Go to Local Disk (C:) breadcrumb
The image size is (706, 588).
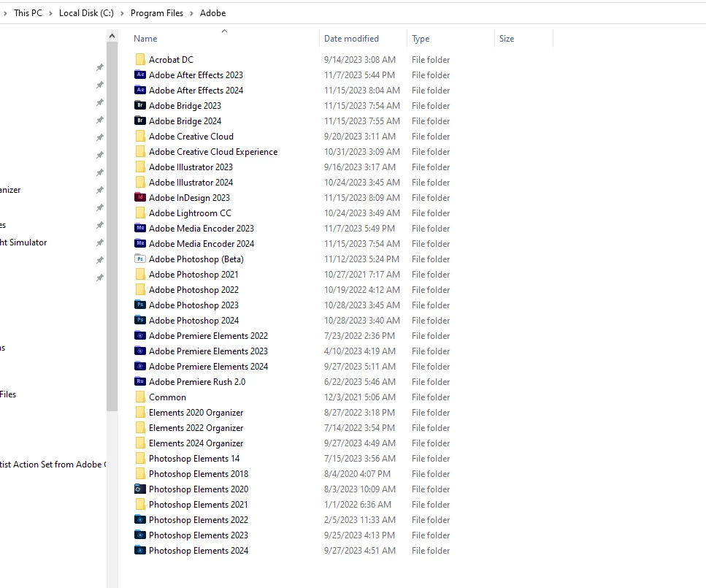tap(86, 13)
